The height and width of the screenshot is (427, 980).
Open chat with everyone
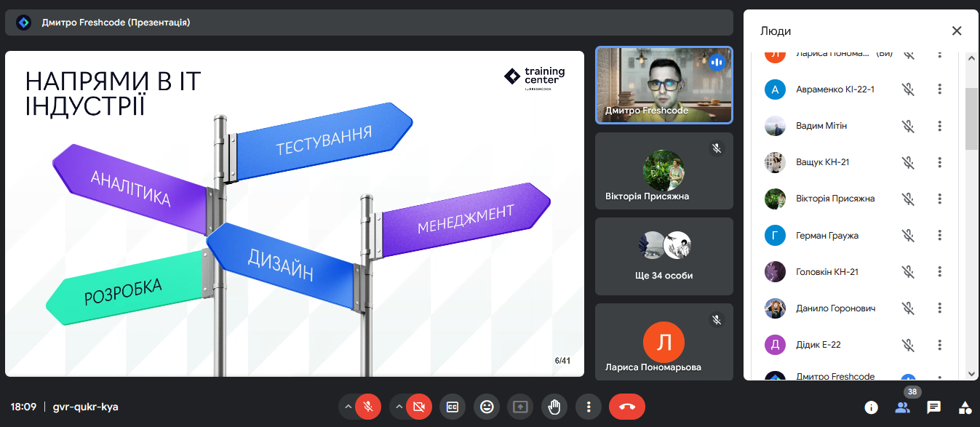933,407
